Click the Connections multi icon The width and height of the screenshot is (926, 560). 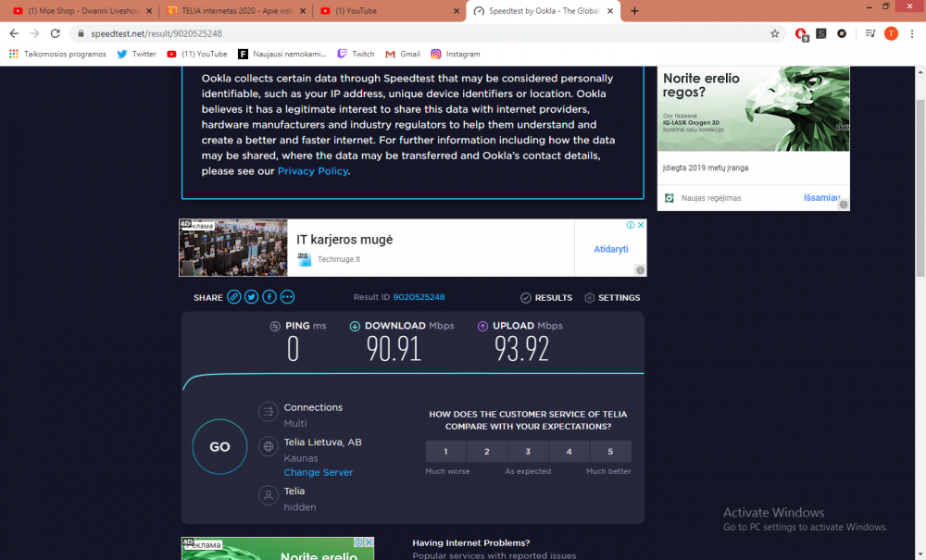coord(269,411)
